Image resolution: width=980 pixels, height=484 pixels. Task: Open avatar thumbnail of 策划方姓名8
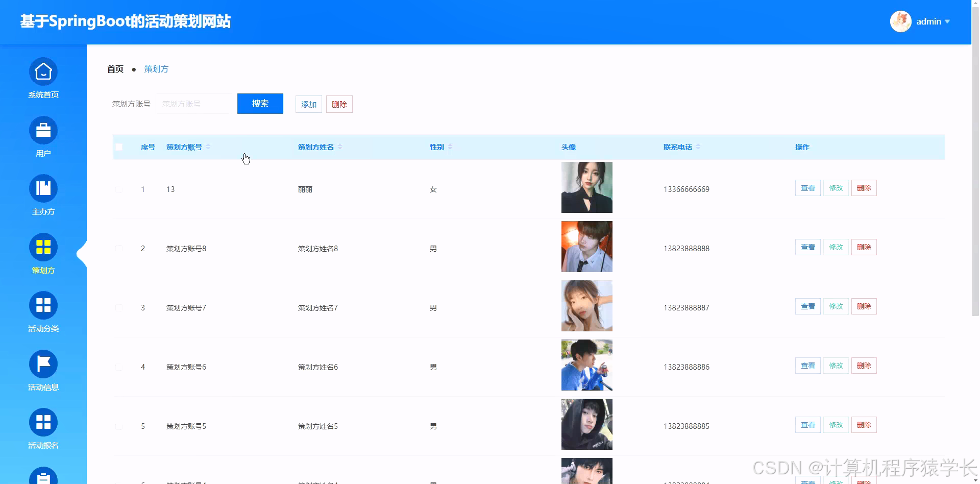pyautogui.click(x=587, y=247)
